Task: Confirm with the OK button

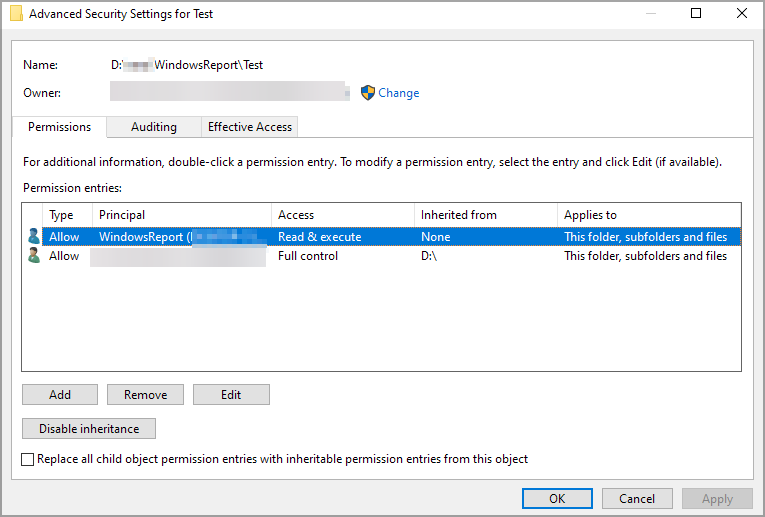Action: click(557, 498)
